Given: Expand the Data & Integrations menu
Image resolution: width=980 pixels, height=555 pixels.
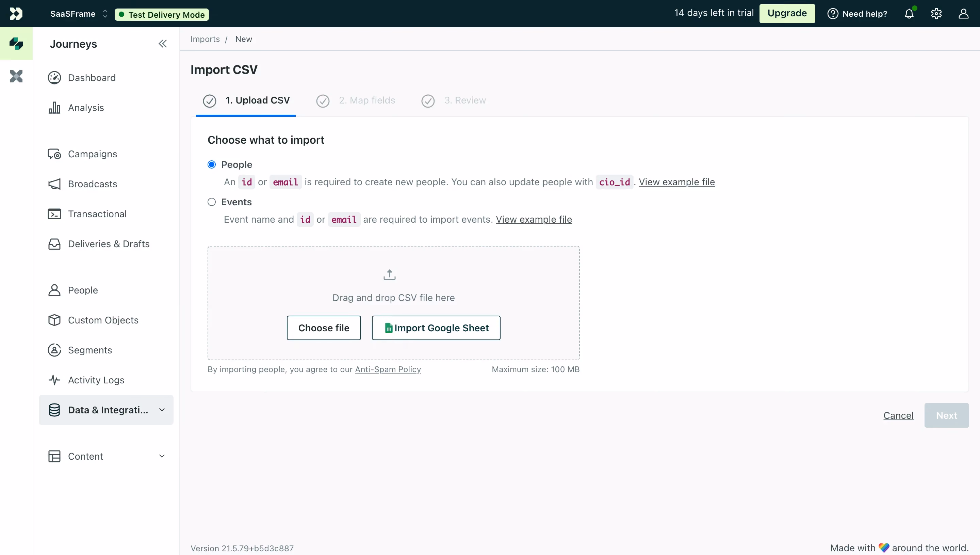Looking at the screenshot, I should (106, 410).
